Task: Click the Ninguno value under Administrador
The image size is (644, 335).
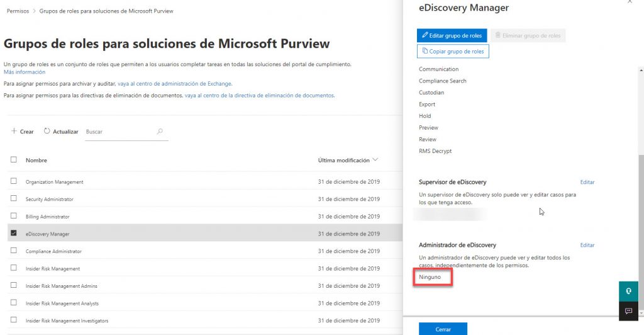Action: point(430,277)
